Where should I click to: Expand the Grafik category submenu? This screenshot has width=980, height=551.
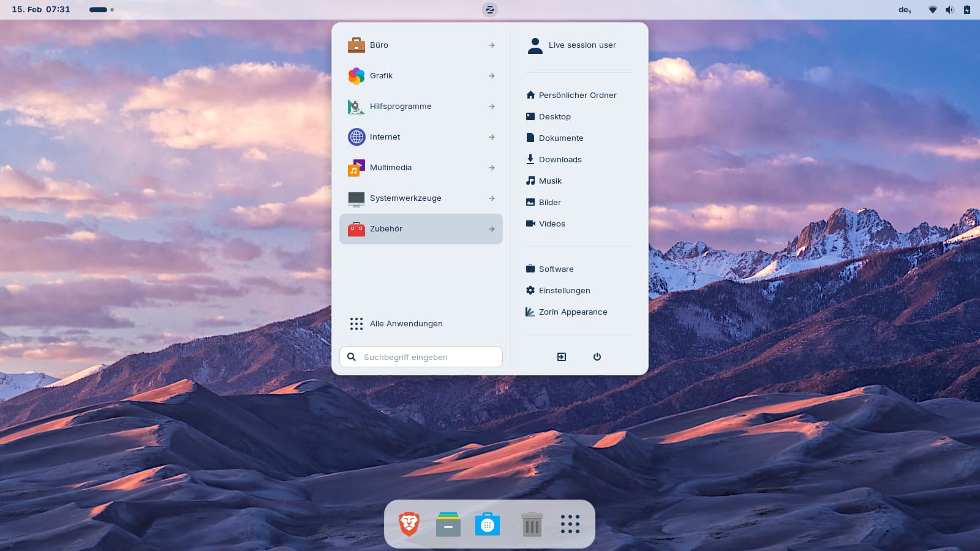point(491,76)
